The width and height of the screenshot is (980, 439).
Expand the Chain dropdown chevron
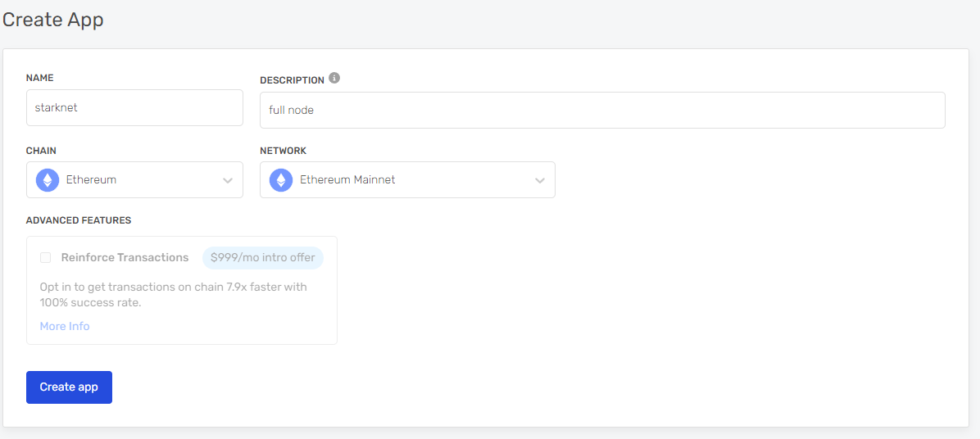tap(228, 180)
